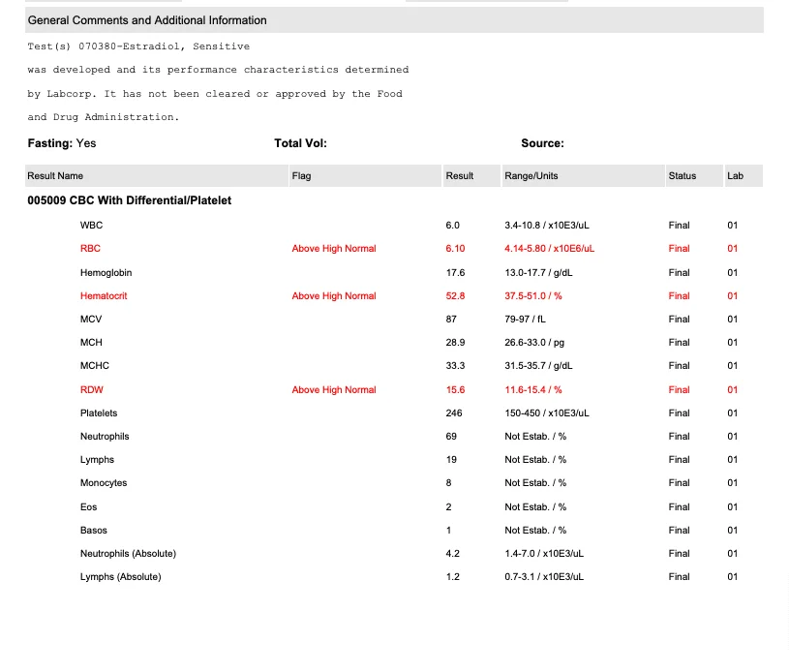Click the 'General Comments and Additional Information' heading
Screen dimensions: 789x672
(x=147, y=20)
